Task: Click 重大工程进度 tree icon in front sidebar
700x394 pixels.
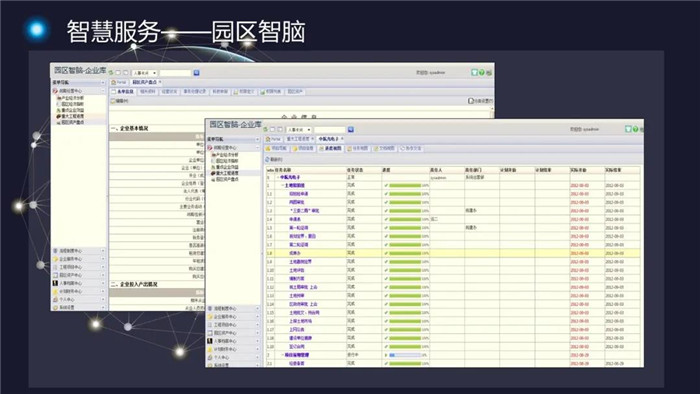Action: coord(213,173)
